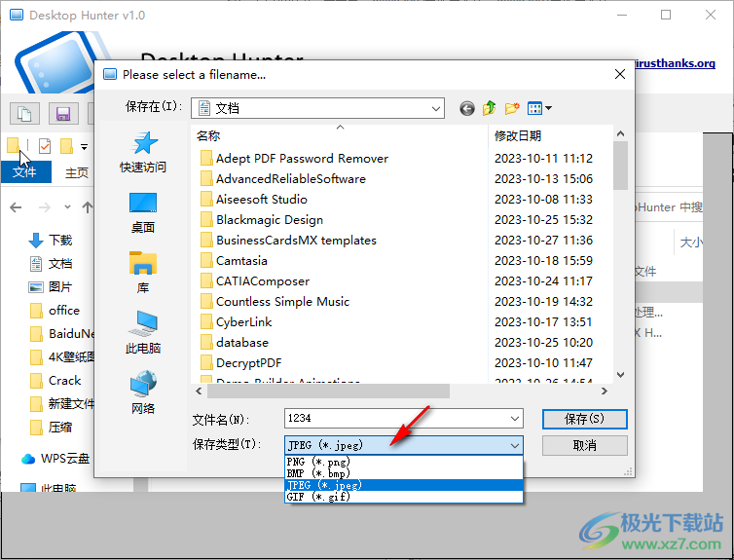Click Desktop Hunter copy toolbar icon
Image resolution: width=734 pixels, height=560 pixels.
[24, 113]
